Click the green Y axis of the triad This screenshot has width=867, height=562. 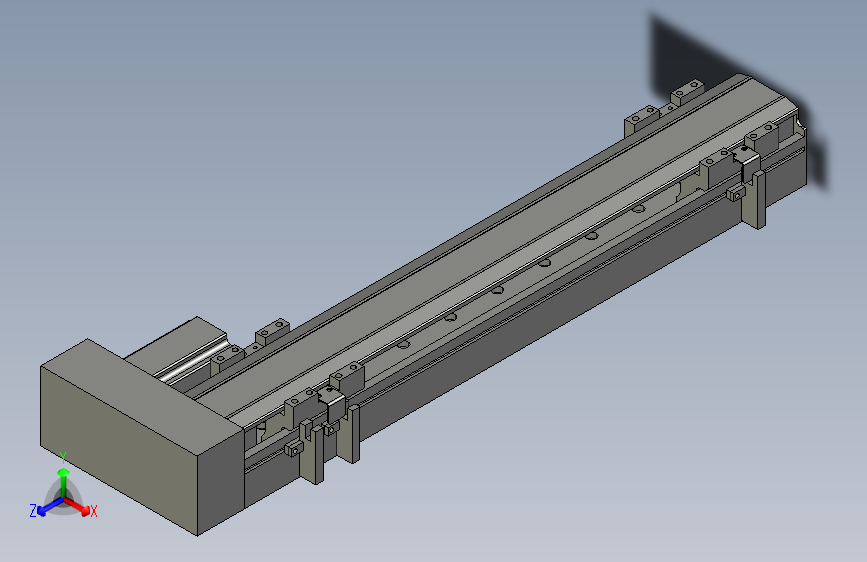point(64,483)
